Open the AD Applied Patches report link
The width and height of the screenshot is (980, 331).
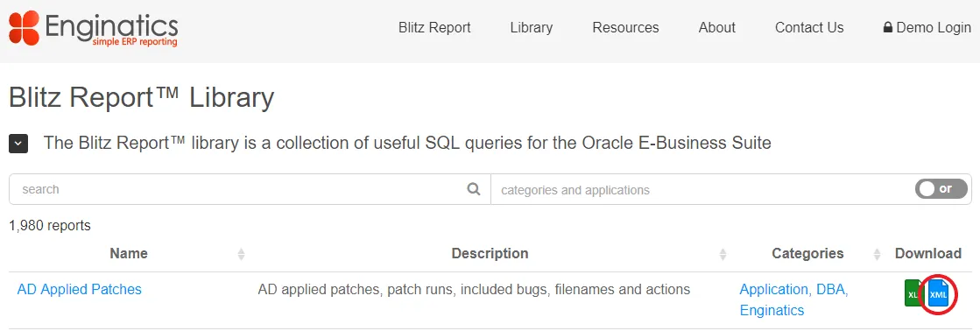click(x=80, y=289)
